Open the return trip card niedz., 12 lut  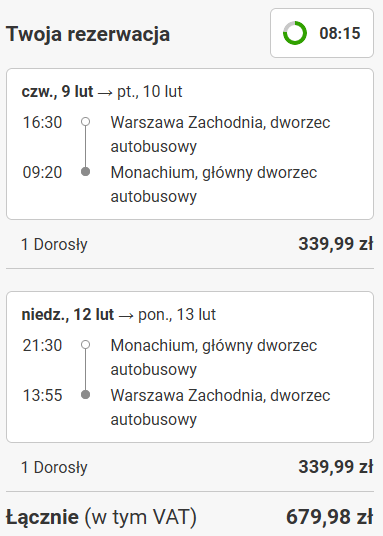click(190, 367)
